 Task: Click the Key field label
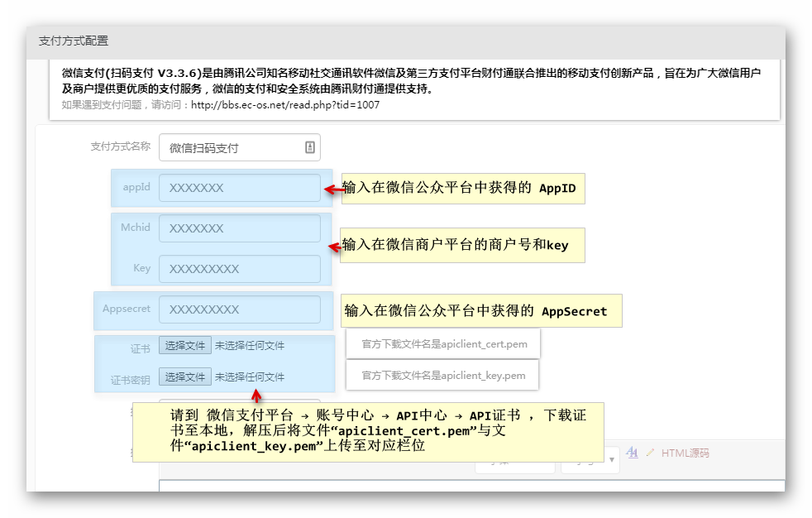click(x=142, y=268)
